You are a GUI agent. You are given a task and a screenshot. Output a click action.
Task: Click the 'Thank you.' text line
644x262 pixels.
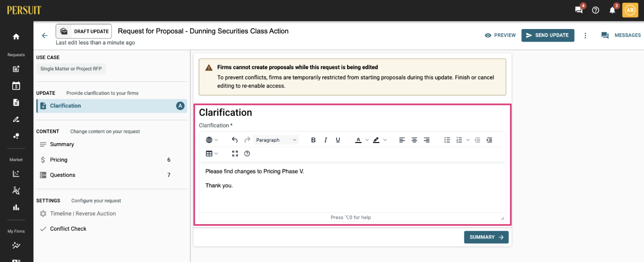tap(219, 186)
